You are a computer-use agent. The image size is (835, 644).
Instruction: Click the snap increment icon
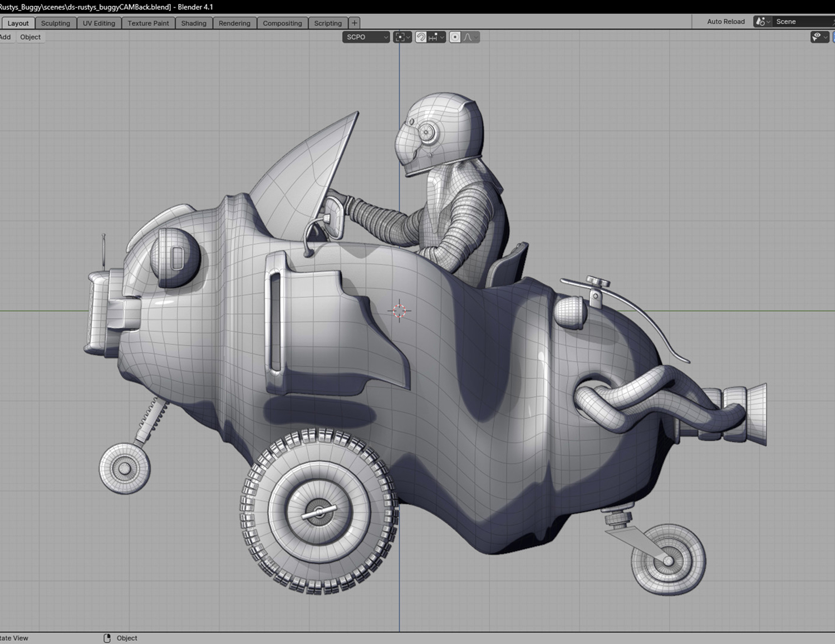coord(433,37)
